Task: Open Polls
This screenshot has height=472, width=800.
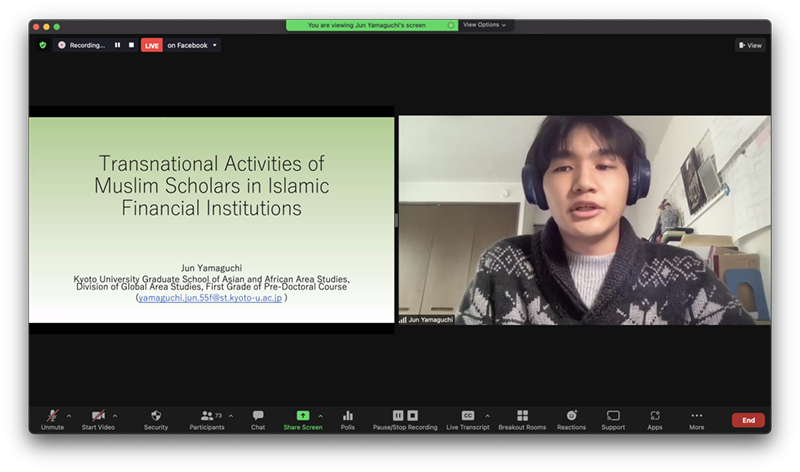Action: [x=348, y=416]
